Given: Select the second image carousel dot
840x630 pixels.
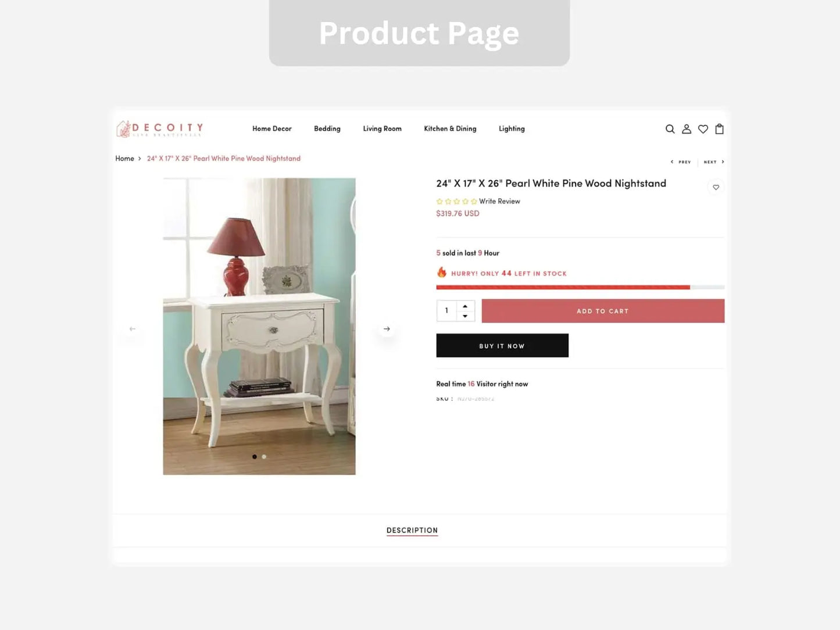Looking at the screenshot, I should (x=264, y=457).
